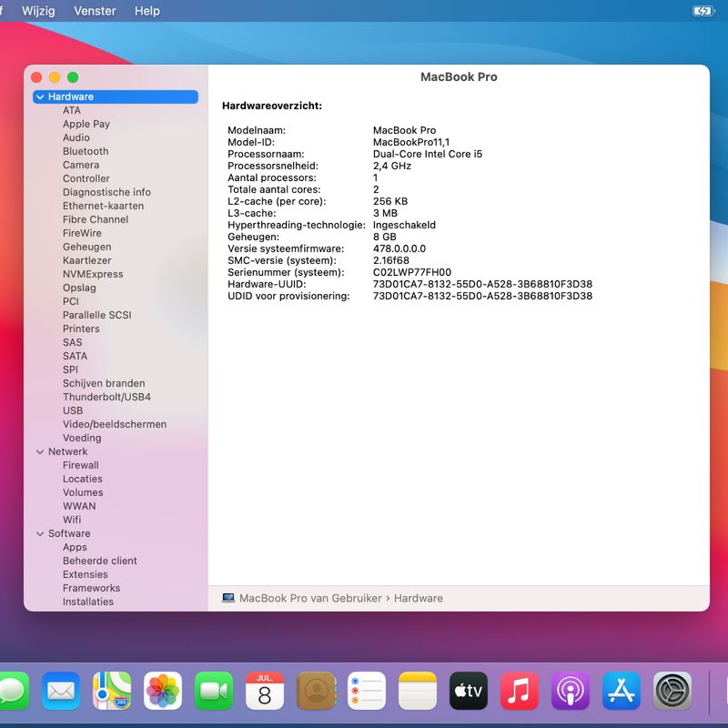Launch Apple TV from Dock
Screen dimensions: 728x728
point(469,691)
